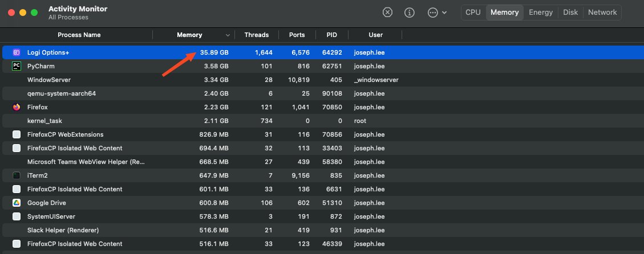The height and width of the screenshot is (254, 644).
Task: Select the iTerm2 process name
Action: 38,175
